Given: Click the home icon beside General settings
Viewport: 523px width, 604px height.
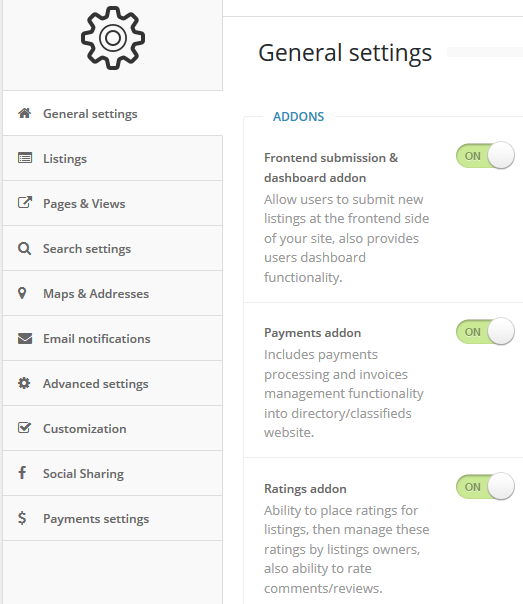Looking at the screenshot, I should pos(25,113).
